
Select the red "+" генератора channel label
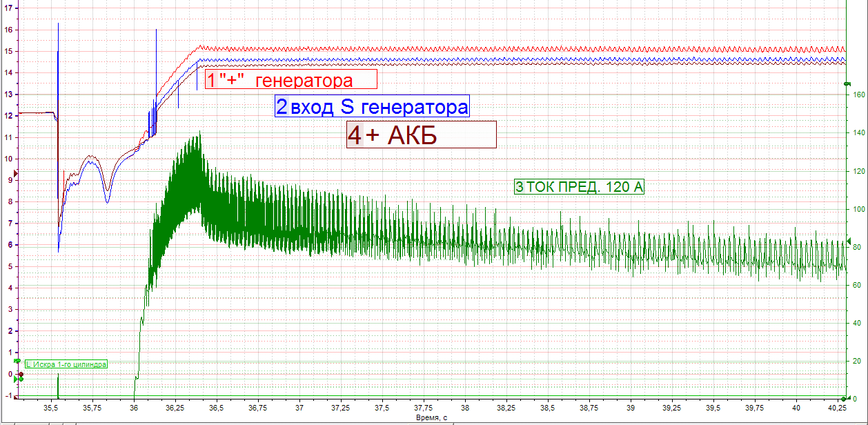tap(291, 79)
